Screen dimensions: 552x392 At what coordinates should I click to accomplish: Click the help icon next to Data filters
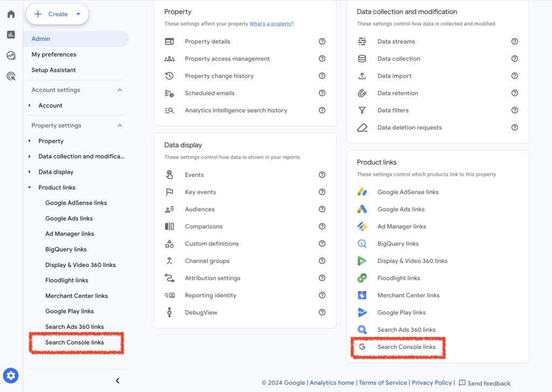click(x=515, y=110)
